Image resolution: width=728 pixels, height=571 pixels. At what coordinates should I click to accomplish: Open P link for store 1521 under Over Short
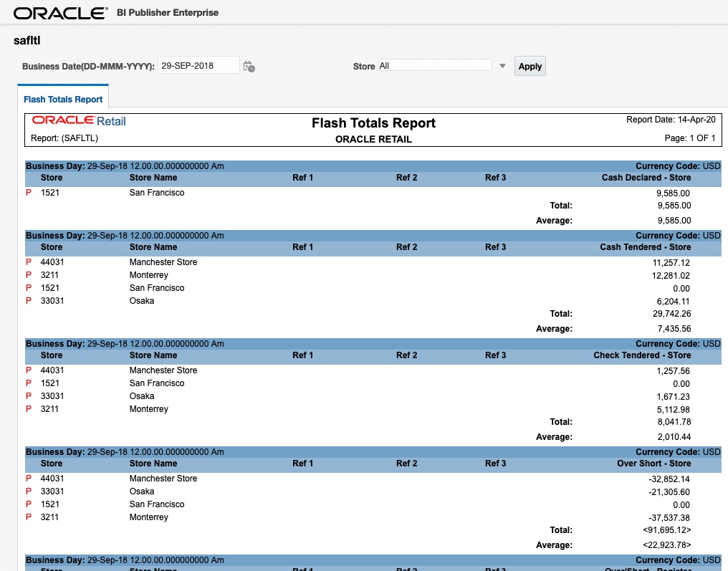pyautogui.click(x=29, y=504)
